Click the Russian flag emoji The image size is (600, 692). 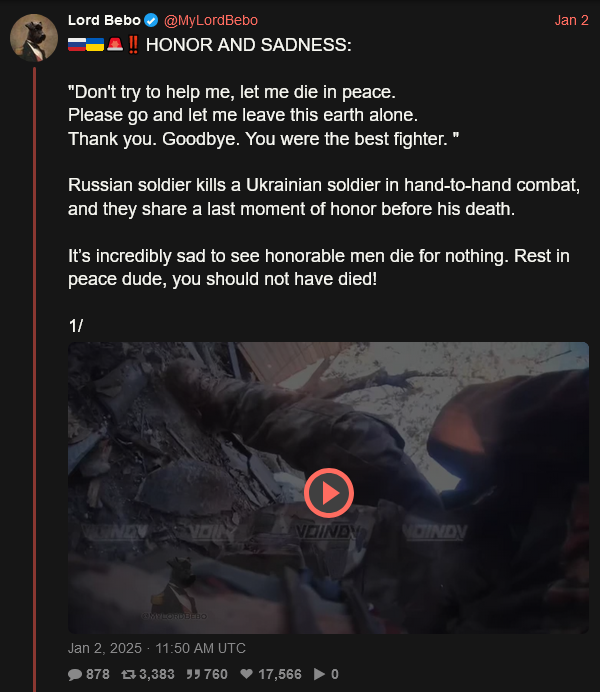click(x=77, y=44)
